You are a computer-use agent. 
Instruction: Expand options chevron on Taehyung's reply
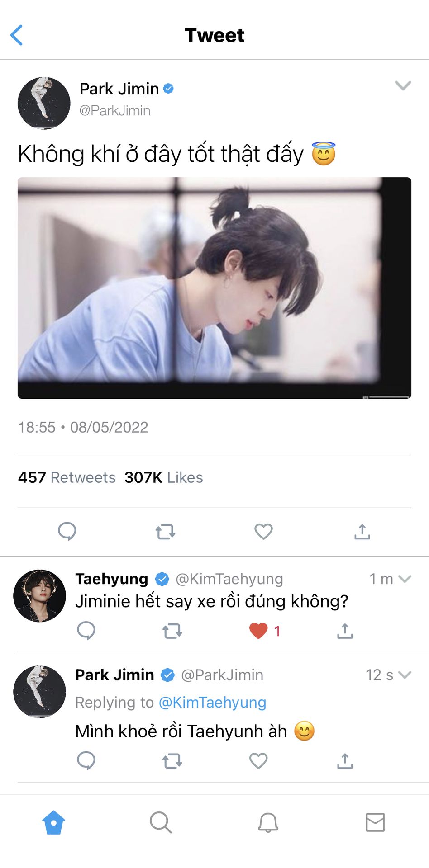(405, 579)
